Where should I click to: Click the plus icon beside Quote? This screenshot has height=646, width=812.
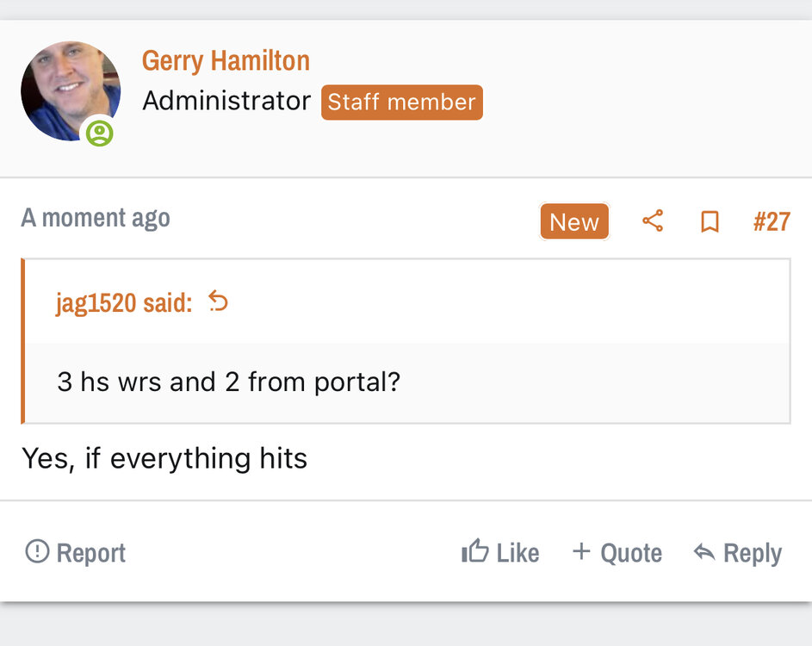pyautogui.click(x=582, y=551)
